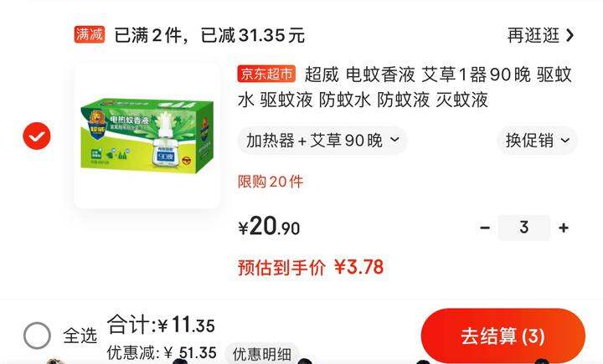Image resolution: width=603 pixels, height=364 pixels.
Task: Open the mosquito liquid product thumbnail
Action: pos(147,136)
